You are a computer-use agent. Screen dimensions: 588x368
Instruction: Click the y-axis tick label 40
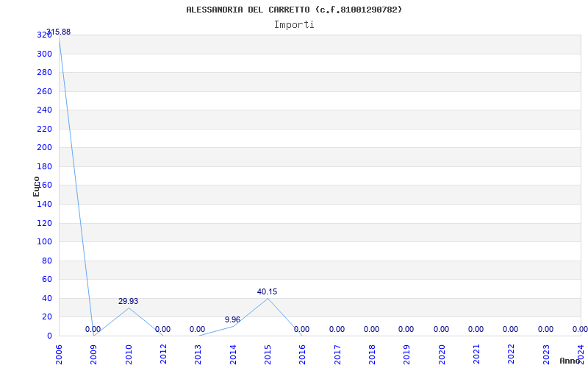47,298
